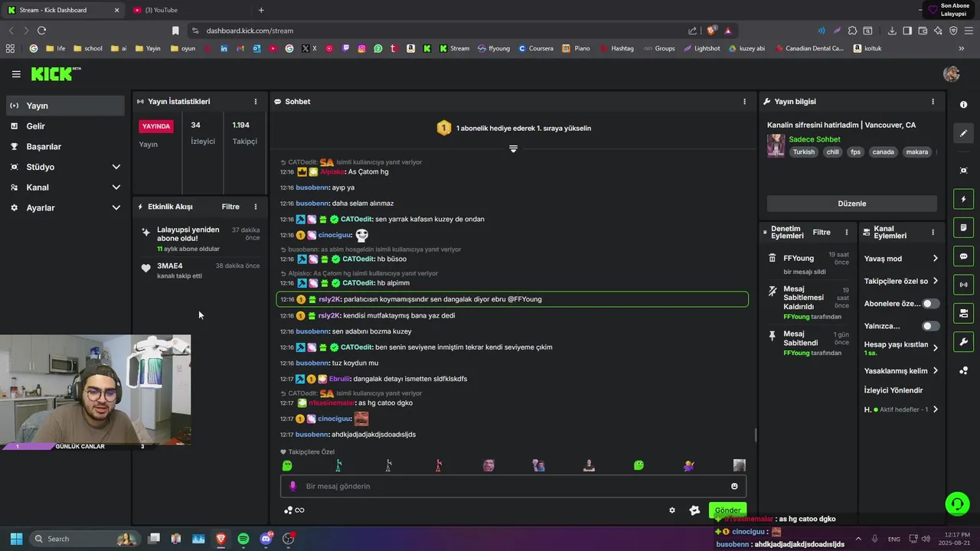This screenshot has height=551, width=980.
Task: Click the chat bubble icon in right sidebar
Action: point(963,256)
